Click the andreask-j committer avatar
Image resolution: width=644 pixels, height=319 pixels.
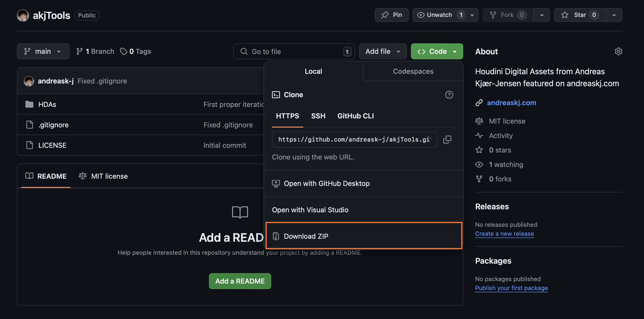29,81
